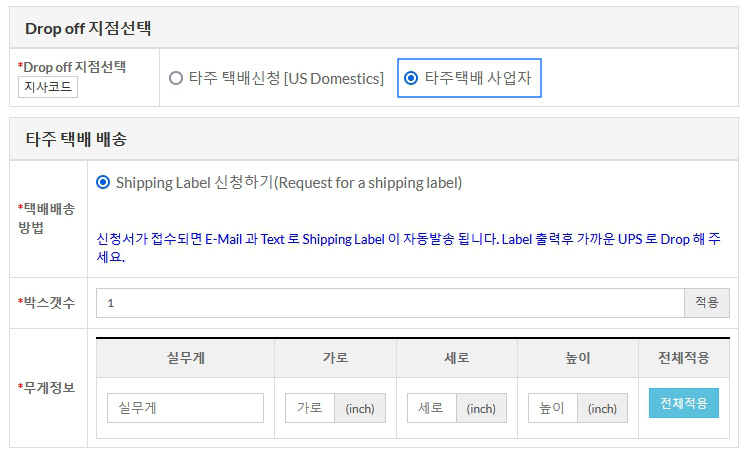Click the 타주 택배 배송 section header

tap(76, 139)
